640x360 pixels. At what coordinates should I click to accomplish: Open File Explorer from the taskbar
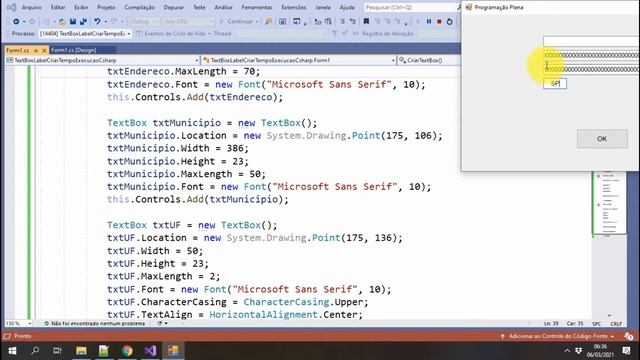(81, 351)
